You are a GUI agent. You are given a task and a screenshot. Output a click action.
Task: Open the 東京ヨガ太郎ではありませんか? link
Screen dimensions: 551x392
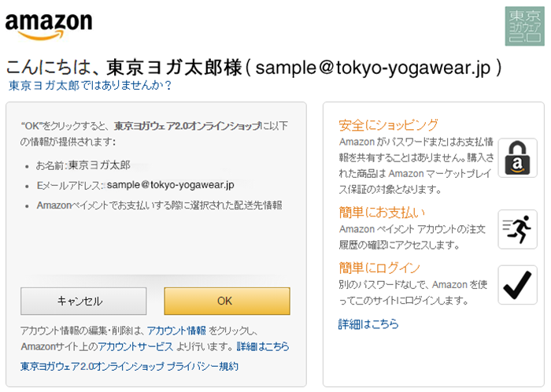click(x=90, y=85)
